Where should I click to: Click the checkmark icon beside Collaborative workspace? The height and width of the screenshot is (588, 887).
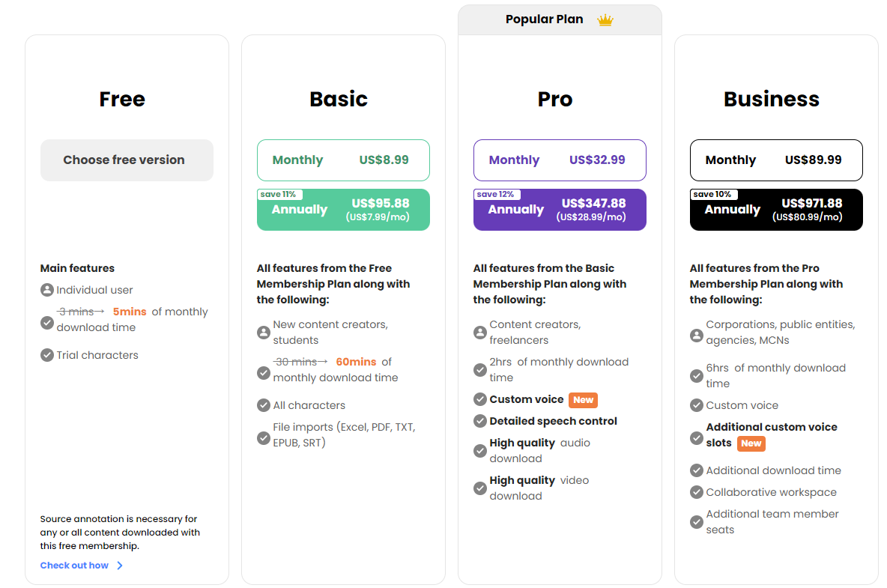click(697, 492)
